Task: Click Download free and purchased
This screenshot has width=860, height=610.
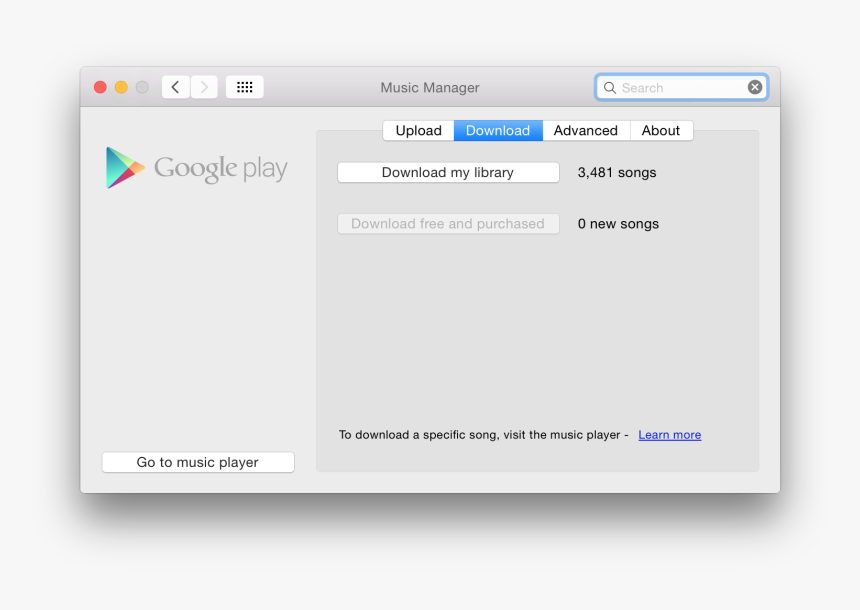Action: [x=448, y=223]
